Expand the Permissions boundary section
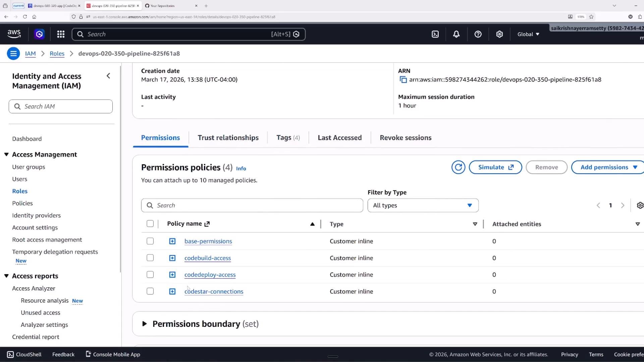 [145, 324]
